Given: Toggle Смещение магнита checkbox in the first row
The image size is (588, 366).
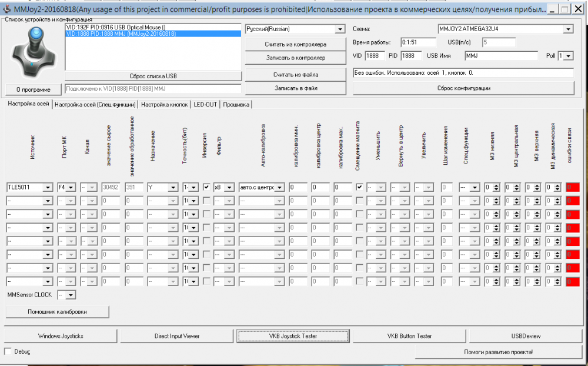Looking at the screenshot, I should 359,187.
